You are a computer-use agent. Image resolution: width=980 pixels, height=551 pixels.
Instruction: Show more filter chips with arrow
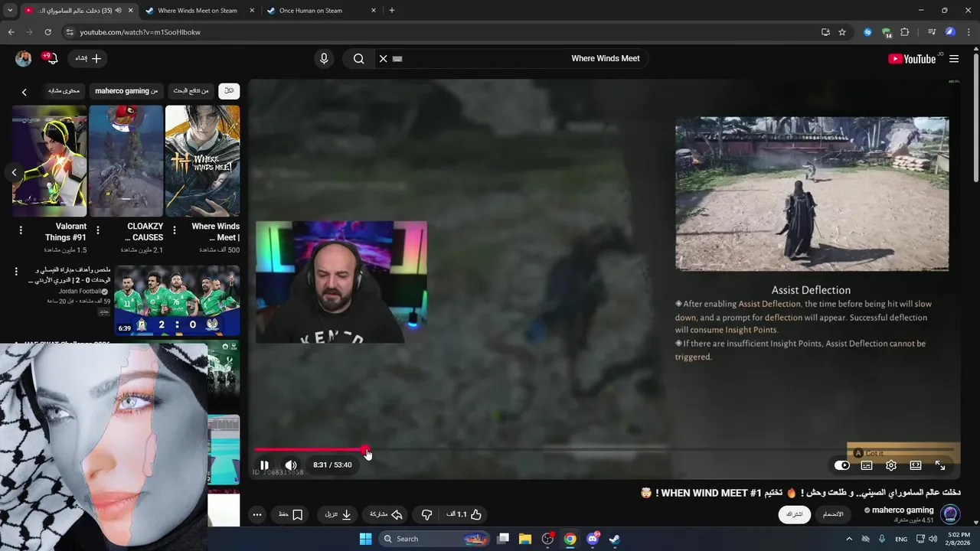[24, 92]
